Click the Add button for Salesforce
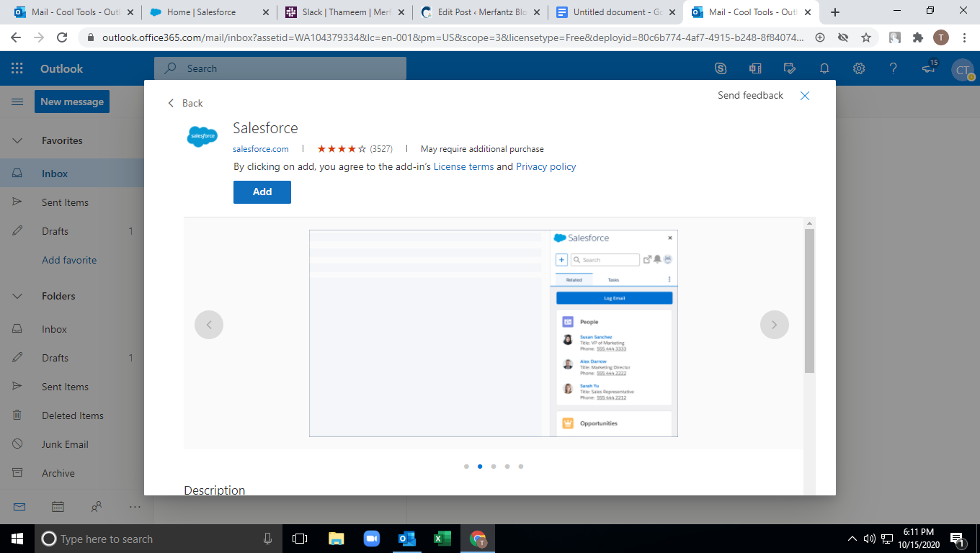This screenshot has width=980, height=553. coord(262,192)
